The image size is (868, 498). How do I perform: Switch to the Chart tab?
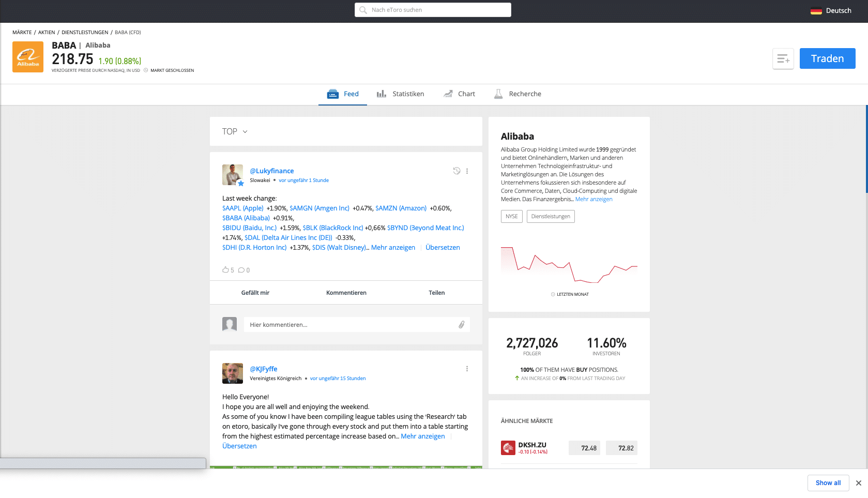click(x=459, y=94)
